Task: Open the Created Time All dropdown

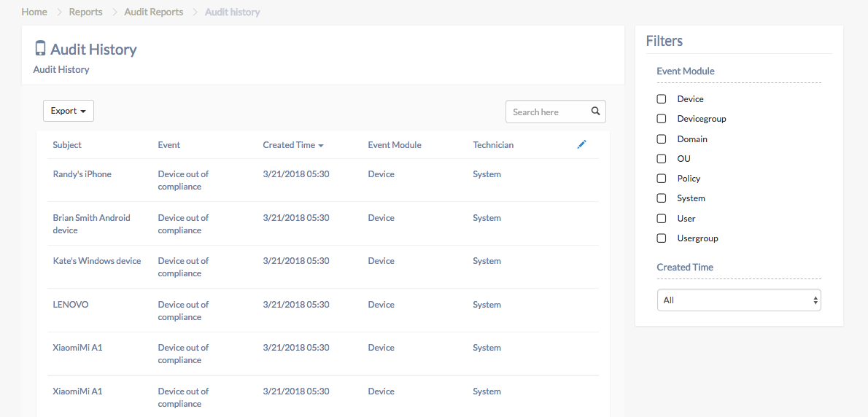Action: pos(739,300)
